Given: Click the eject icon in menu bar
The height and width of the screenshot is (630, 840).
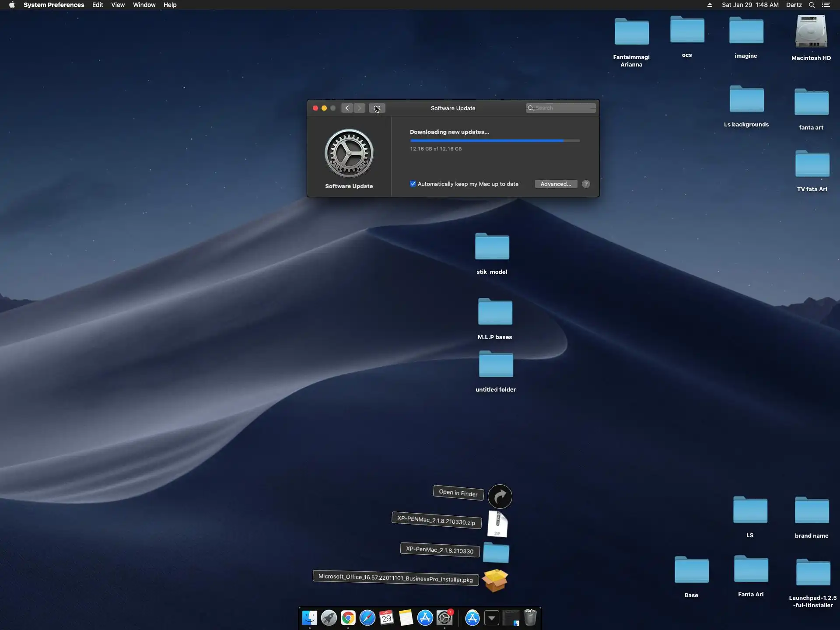Looking at the screenshot, I should [710, 5].
